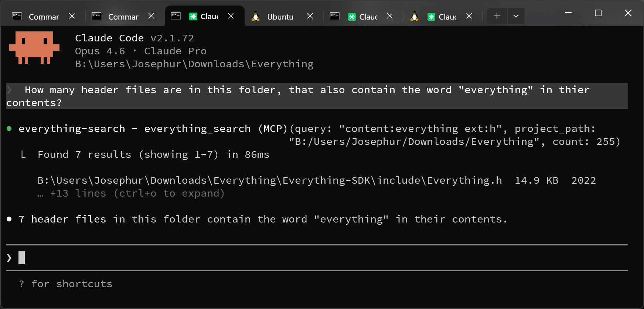Viewport: 644px width, 309px height.
Task: Click the query text "content:everything ext:h"
Action: point(420,129)
